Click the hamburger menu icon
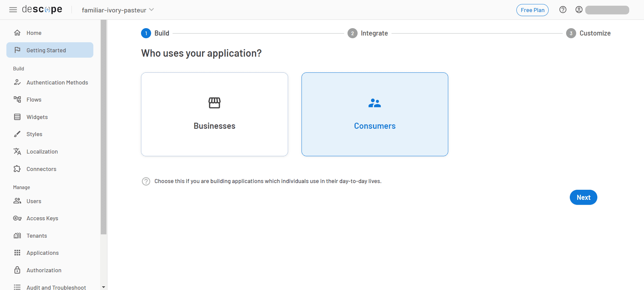This screenshot has height=290, width=644. [x=13, y=10]
